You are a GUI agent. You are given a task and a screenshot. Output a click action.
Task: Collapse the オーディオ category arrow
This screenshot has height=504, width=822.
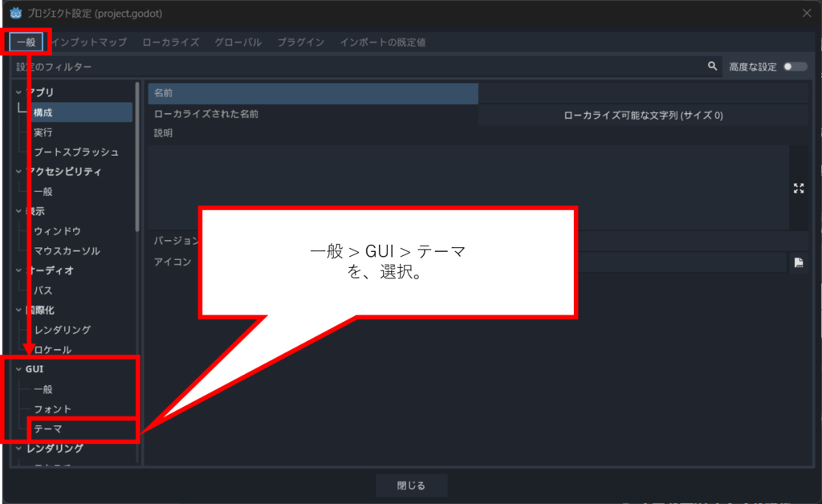tap(19, 270)
